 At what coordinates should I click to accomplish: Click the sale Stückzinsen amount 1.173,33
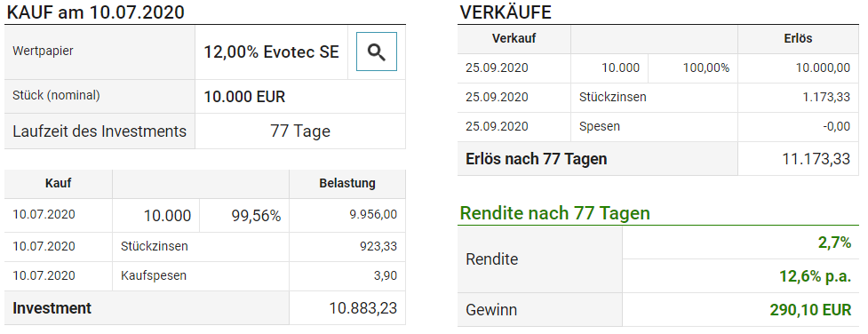point(826,98)
